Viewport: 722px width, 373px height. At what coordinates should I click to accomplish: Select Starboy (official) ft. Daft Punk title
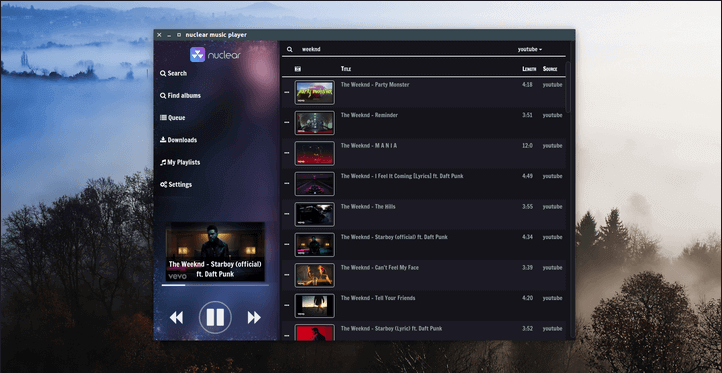click(x=394, y=237)
